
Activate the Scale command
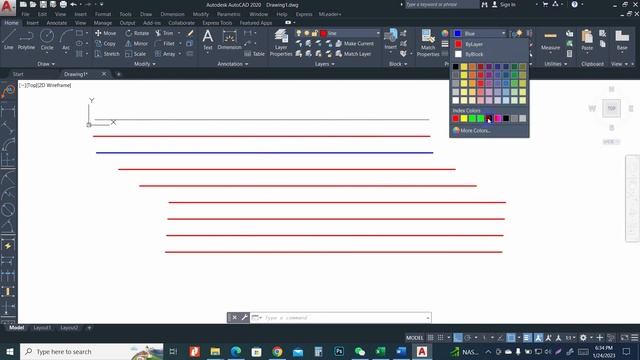pyautogui.click(x=136, y=54)
